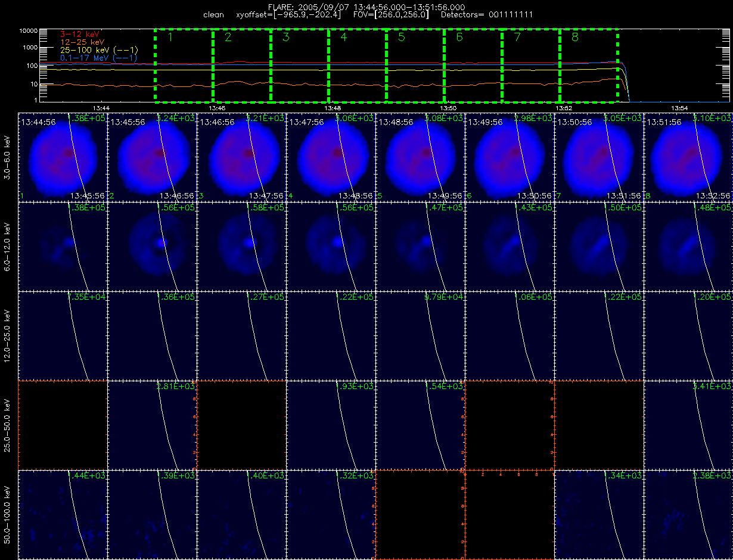The width and height of the screenshot is (733, 560).
Task: Open the 12.0-25.0 keV image labeled 1.27E+05
Action: (241, 335)
